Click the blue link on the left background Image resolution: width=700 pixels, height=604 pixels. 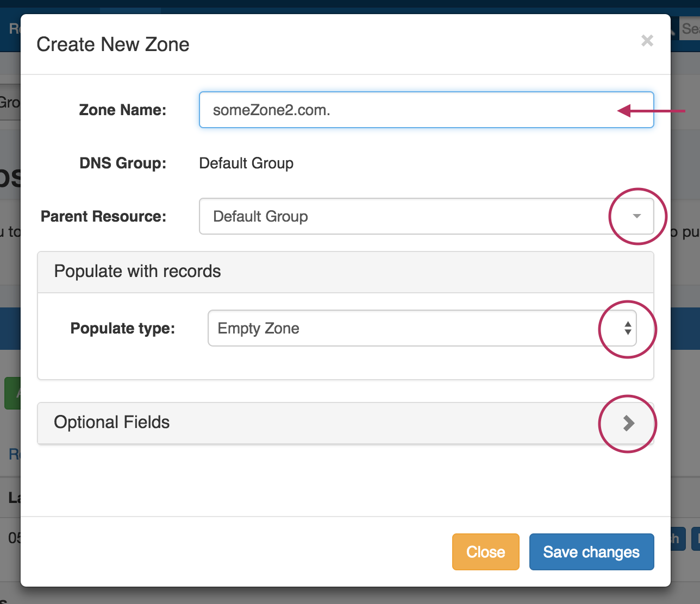pyautogui.click(x=12, y=454)
